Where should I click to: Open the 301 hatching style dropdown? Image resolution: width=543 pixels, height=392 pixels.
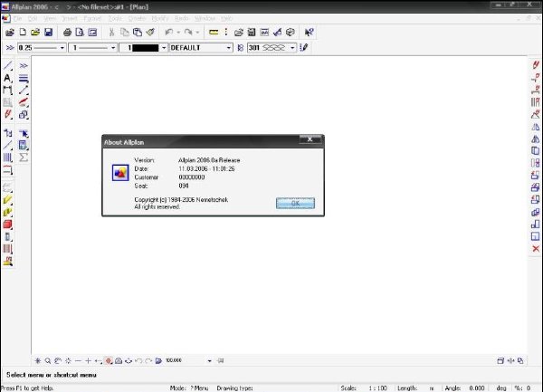(x=292, y=48)
